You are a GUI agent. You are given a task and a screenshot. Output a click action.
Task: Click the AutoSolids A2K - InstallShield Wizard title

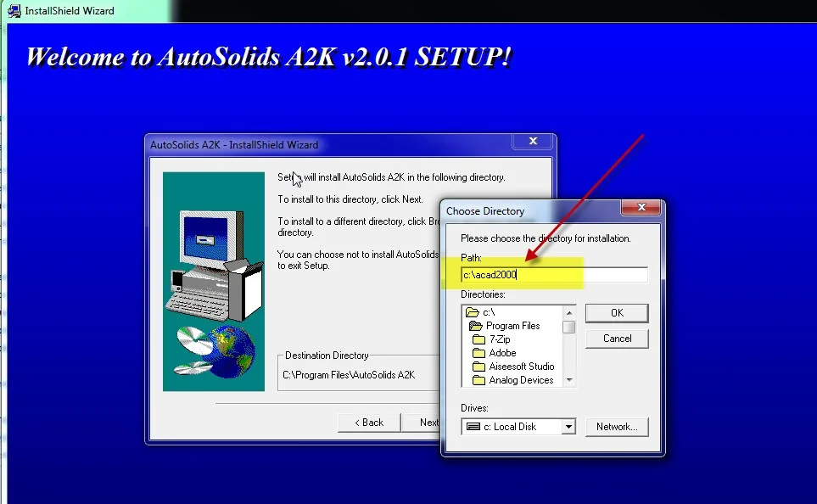click(x=234, y=145)
